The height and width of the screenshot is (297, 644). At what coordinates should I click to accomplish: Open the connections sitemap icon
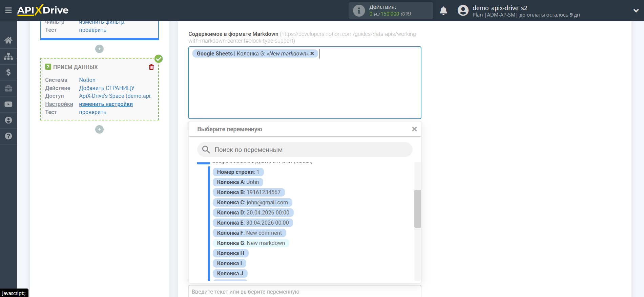[x=8, y=56]
